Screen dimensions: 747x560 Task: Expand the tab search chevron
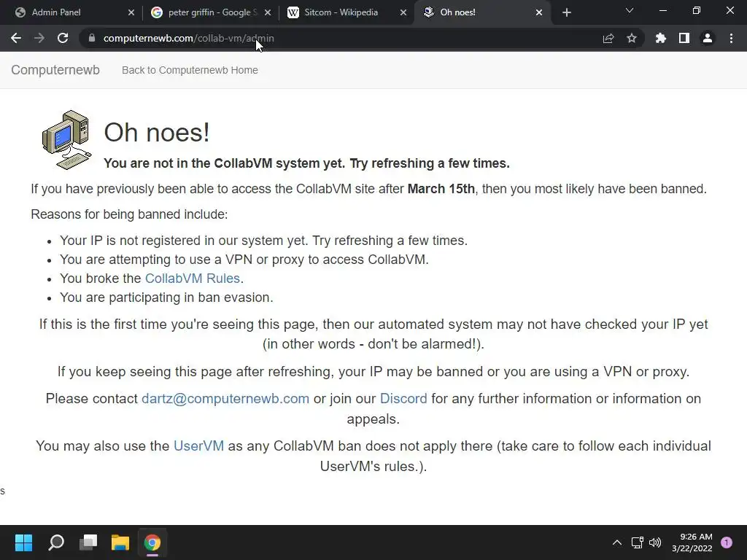(x=630, y=10)
